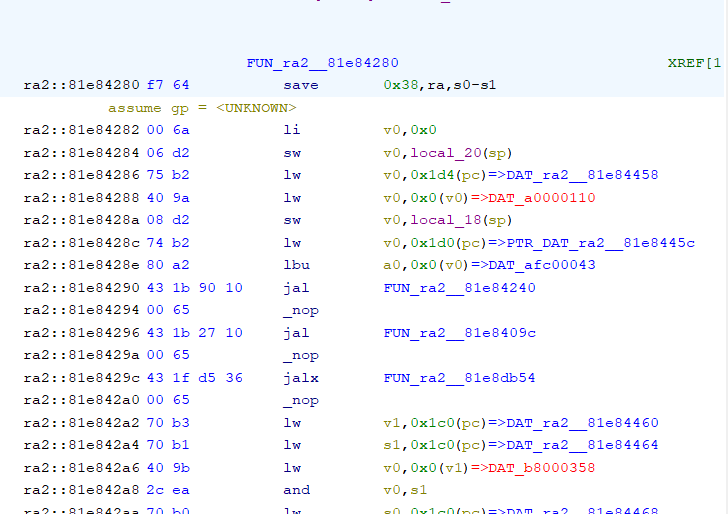Select address ra2::81e84280
This screenshot has width=728, height=514.
(x=81, y=85)
